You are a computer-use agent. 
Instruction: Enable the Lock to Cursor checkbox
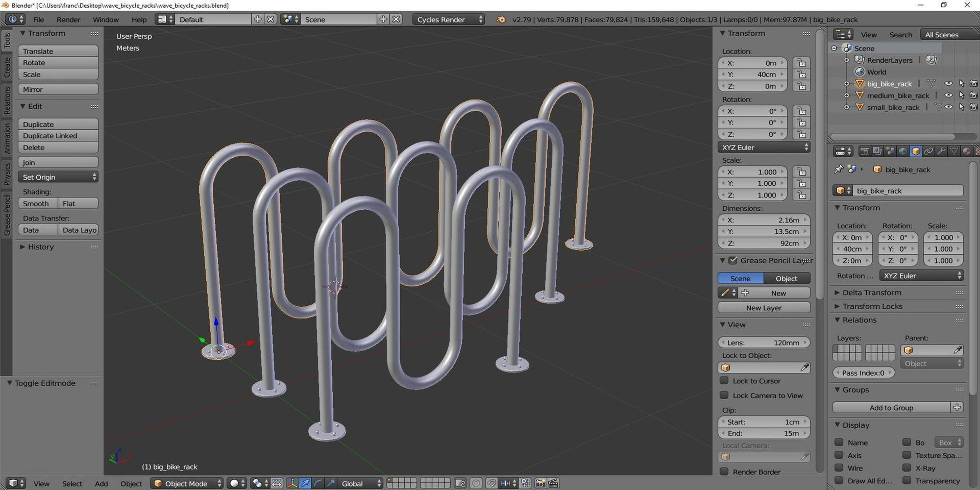[x=724, y=381]
